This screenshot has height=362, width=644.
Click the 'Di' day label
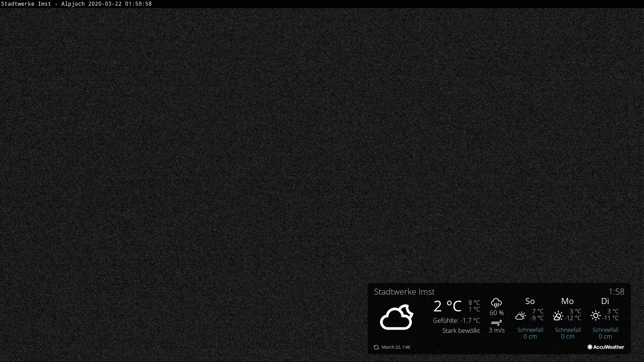coord(605,301)
